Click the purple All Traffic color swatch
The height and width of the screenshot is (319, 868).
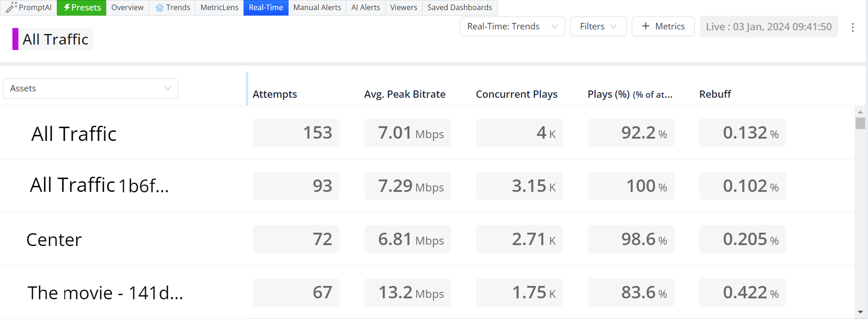[x=15, y=39]
